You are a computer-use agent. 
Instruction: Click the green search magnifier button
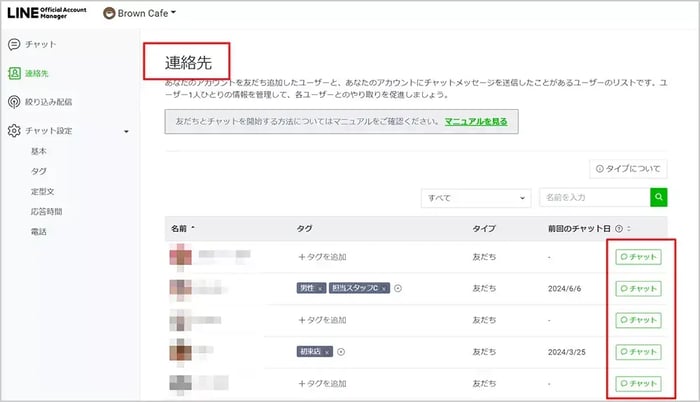click(658, 197)
